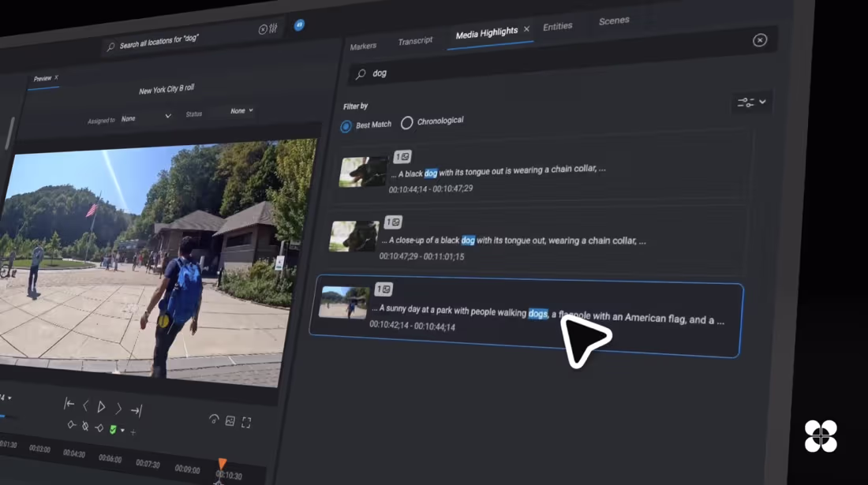
Task: Click image count badge on sunny park result
Action: 383,289
